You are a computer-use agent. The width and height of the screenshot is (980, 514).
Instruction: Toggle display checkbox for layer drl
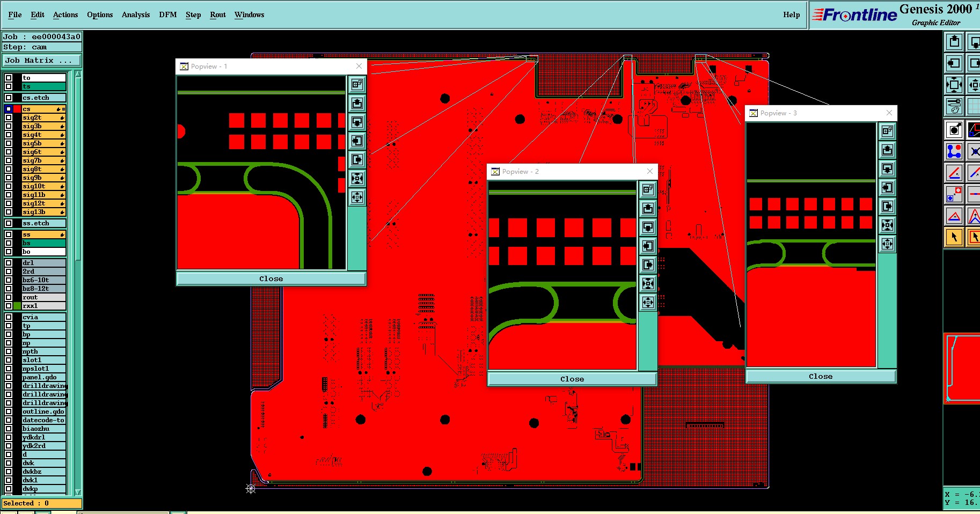(9, 263)
